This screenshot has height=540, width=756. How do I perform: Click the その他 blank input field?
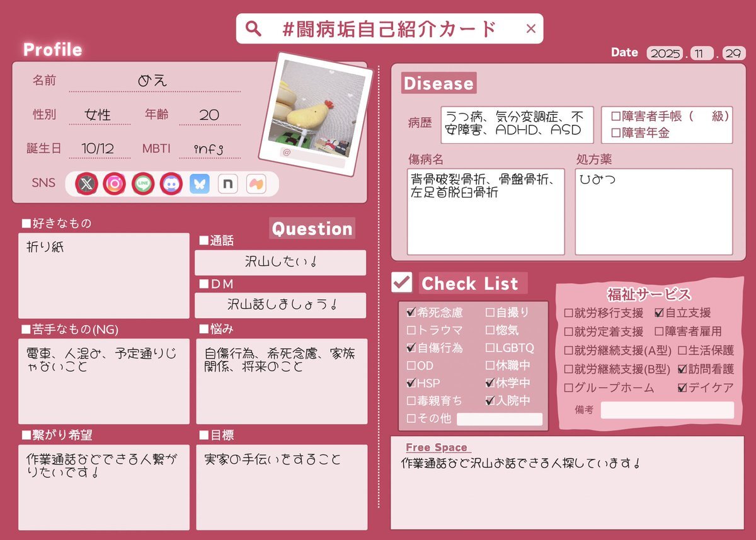click(500, 419)
